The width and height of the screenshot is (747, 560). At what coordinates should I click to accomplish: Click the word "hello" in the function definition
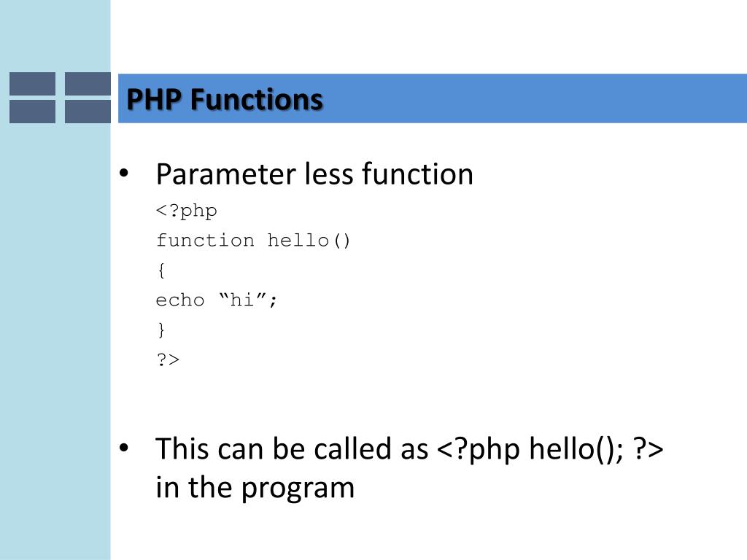point(298,241)
